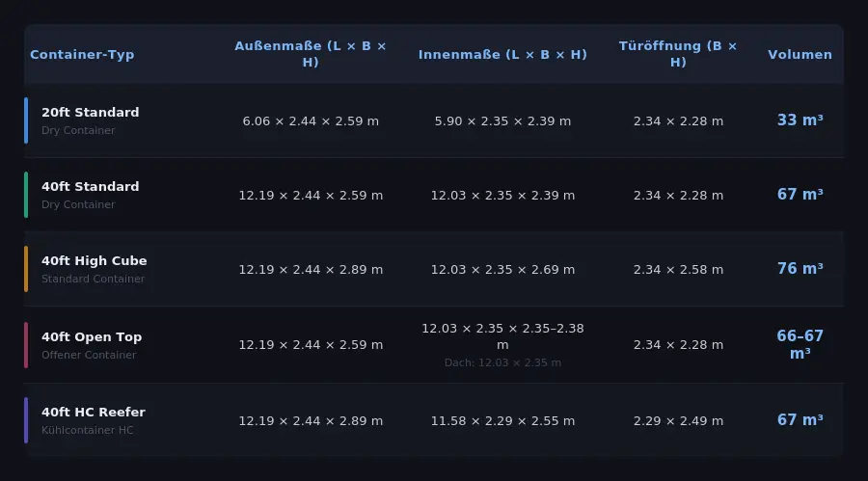Screen dimensions: 868x481
Task: Click the purple color bar for HC Reefer
Action: (26, 420)
